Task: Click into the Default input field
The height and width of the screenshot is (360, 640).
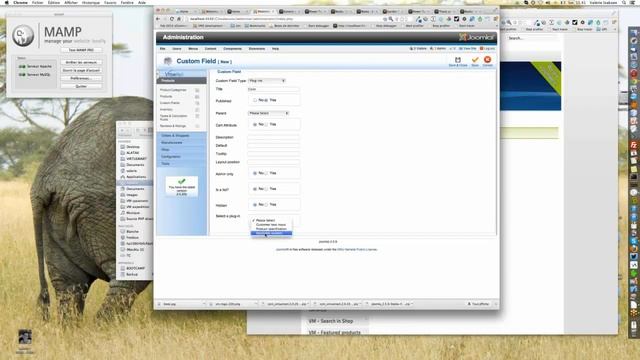Action: (273, 146)
